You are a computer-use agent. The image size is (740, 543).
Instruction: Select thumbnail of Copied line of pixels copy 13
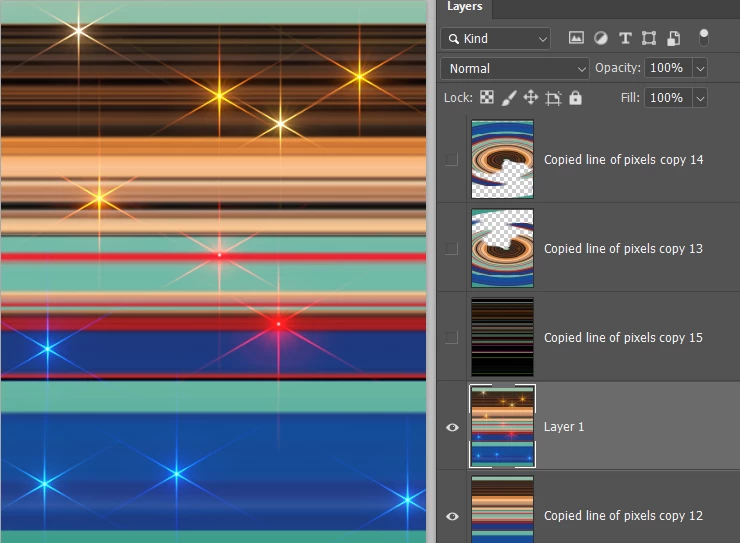[x=502, y=248]
